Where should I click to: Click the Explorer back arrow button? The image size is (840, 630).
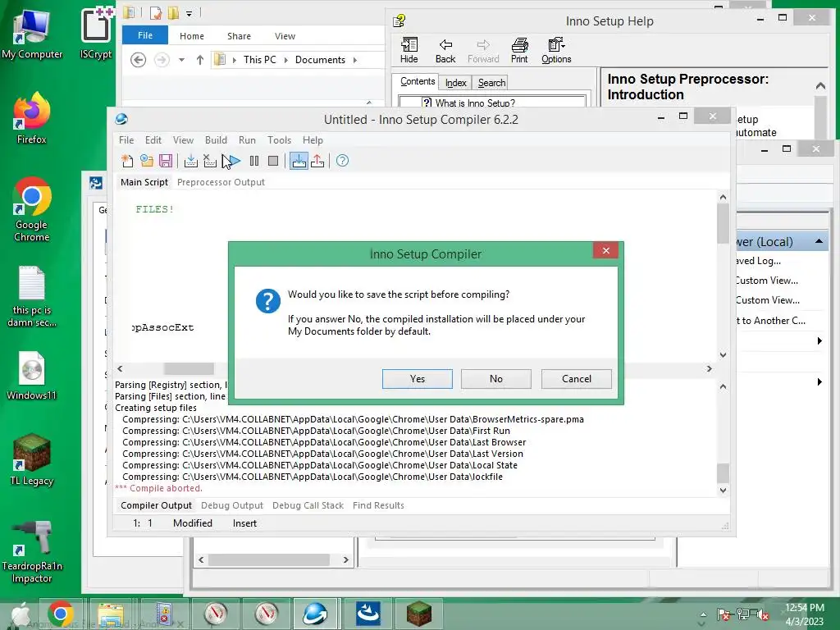pos(138,60)
